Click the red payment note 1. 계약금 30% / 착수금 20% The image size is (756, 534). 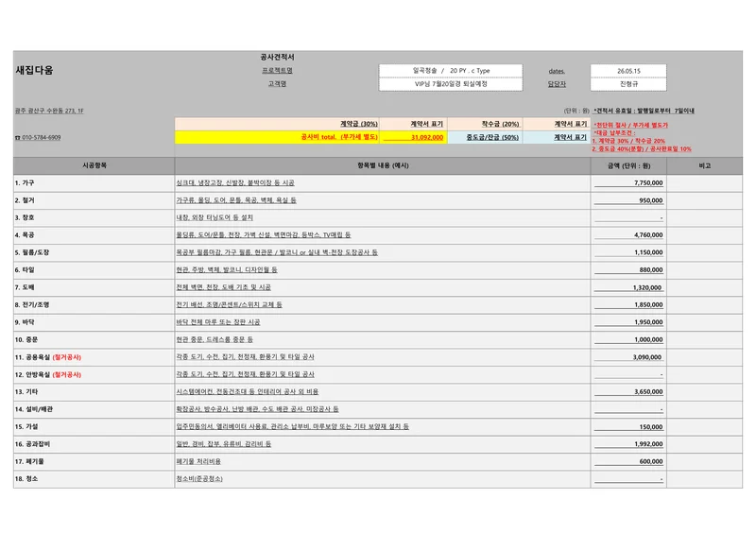(x=628, y=141)
